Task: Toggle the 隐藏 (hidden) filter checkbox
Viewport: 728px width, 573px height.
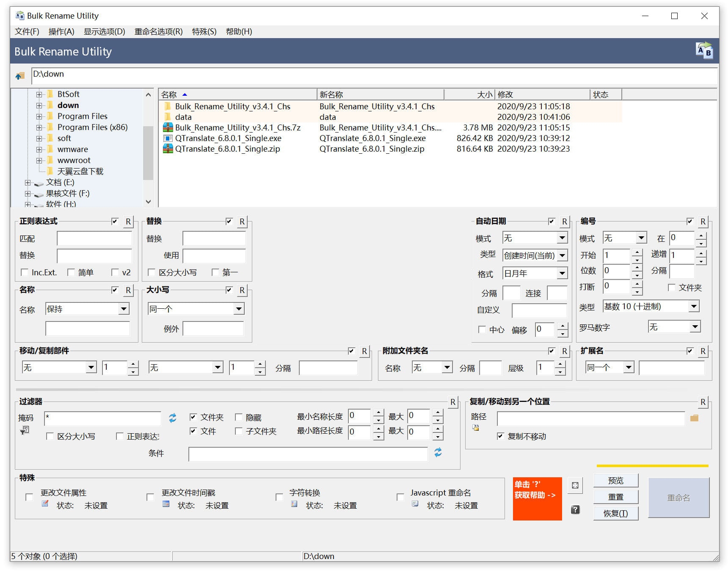Action: pos(239,417)
